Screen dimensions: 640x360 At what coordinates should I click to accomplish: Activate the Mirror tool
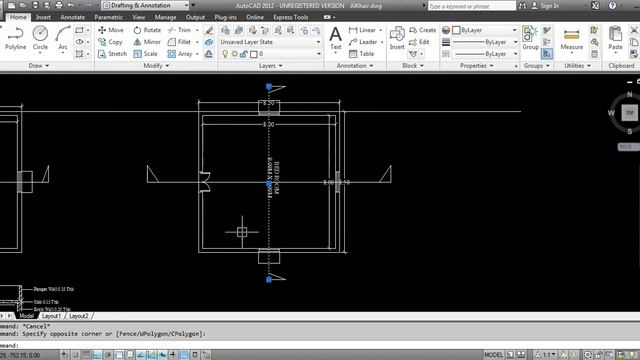[x=147, y=42]
